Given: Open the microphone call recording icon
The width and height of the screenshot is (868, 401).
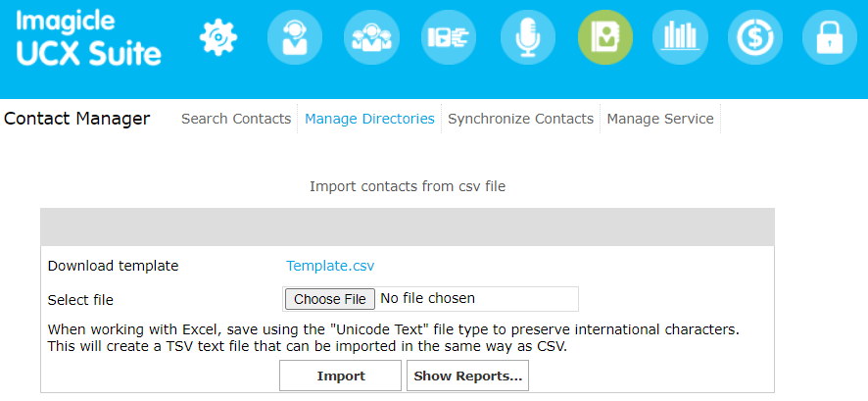Looking at the screenshot, I should coord(528,37).
